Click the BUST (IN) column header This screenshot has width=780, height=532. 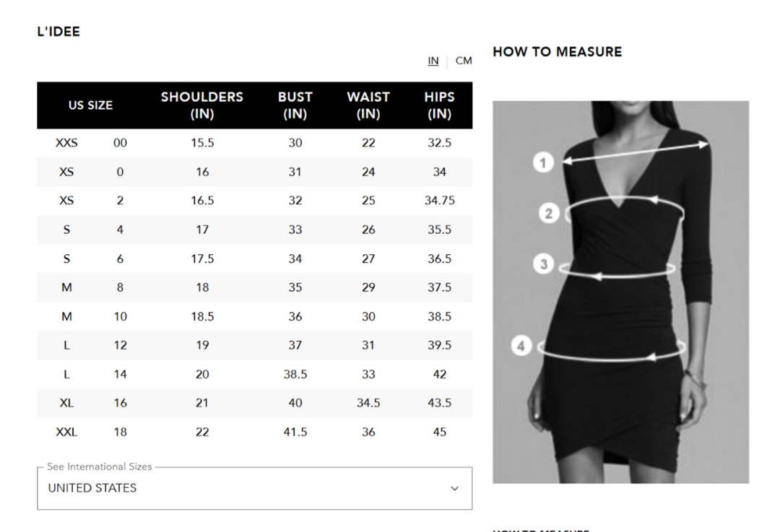295,105
